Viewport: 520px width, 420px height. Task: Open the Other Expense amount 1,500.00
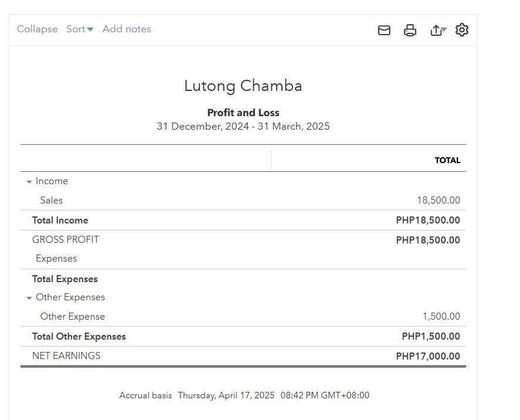(441, 317)
